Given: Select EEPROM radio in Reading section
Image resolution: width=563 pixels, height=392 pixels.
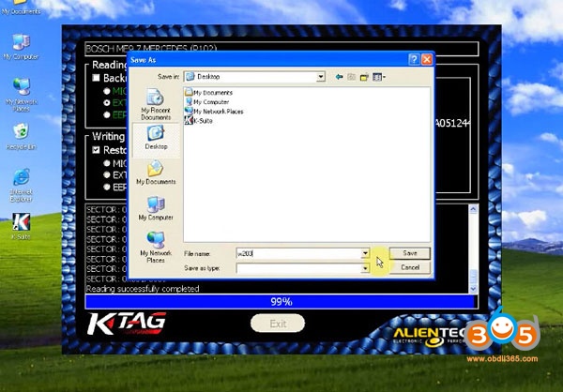Looking at the screenshot, I should 107,114.
